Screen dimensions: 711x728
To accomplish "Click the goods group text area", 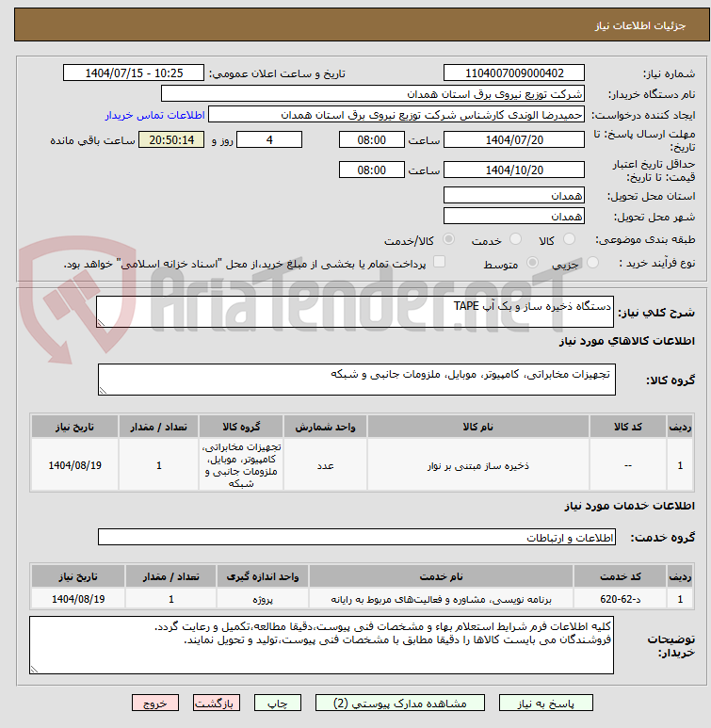I will pos(357,380).
